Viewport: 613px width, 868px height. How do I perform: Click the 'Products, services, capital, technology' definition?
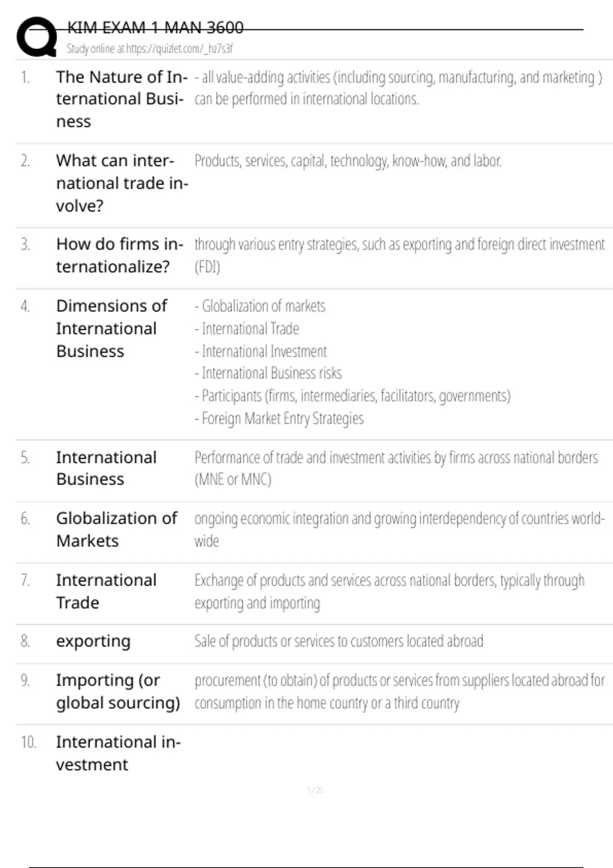point(348,161)
